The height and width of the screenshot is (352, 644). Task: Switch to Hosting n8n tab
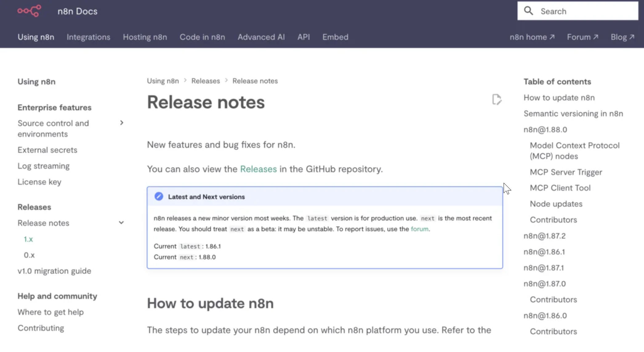(145, 37)
